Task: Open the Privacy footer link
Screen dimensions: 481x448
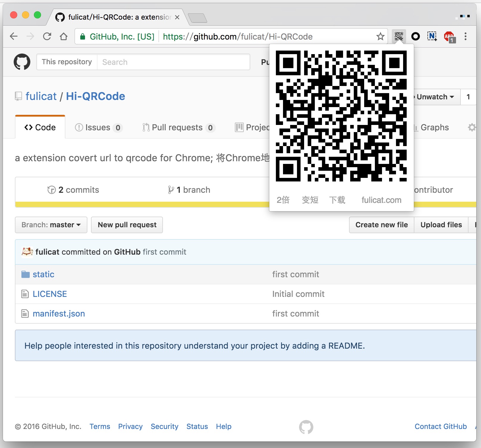Action: [x=130, y=427]
